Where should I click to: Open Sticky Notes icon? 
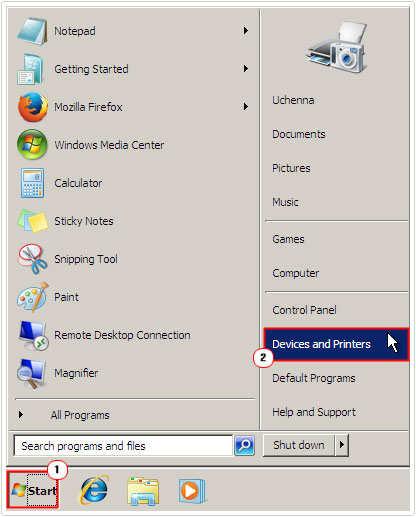tap(33, 221)
